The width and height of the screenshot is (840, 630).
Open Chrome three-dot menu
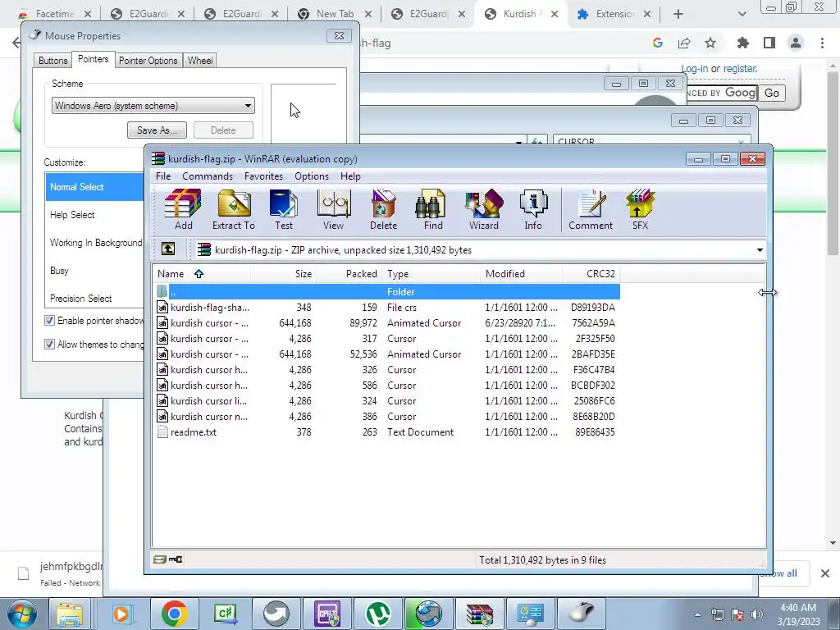click(822, 43)
